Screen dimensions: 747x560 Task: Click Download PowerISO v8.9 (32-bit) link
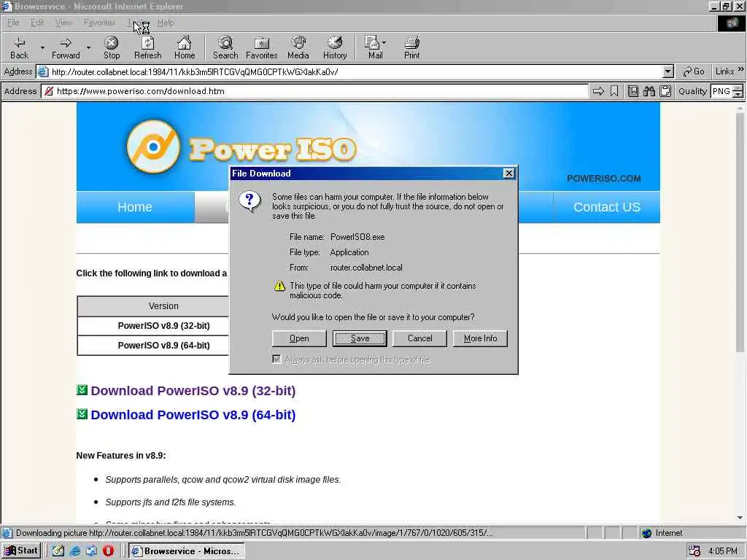193,391
